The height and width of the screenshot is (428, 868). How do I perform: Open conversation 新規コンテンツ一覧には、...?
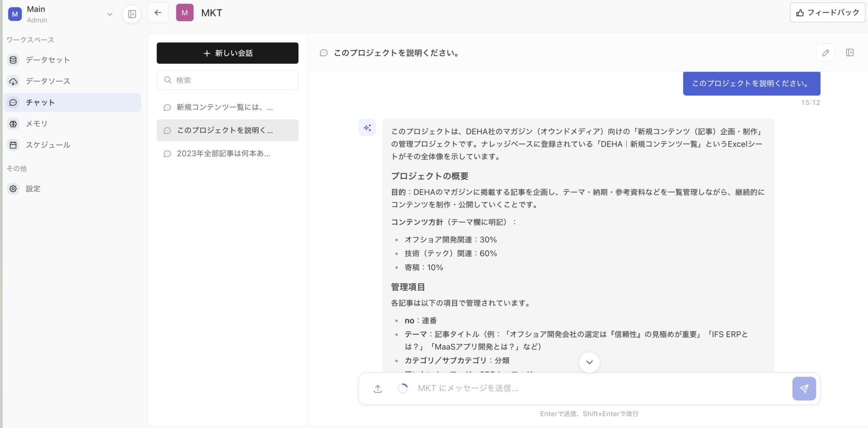point(227,107)
